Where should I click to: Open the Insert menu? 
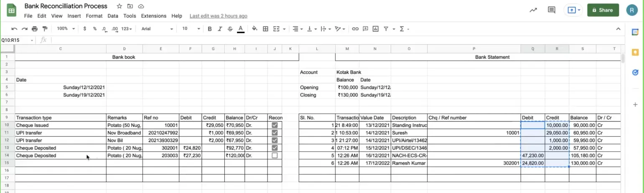click(74, 16)
